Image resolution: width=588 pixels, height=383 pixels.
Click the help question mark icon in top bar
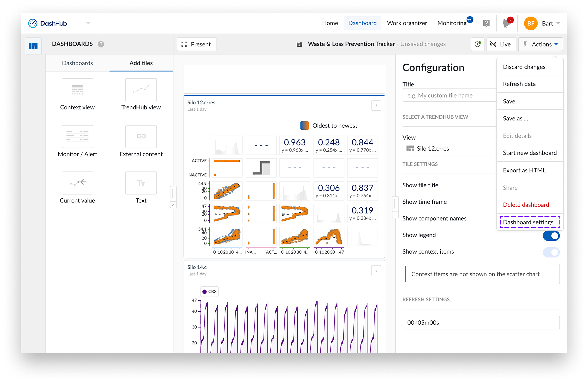tap(486, 23)
